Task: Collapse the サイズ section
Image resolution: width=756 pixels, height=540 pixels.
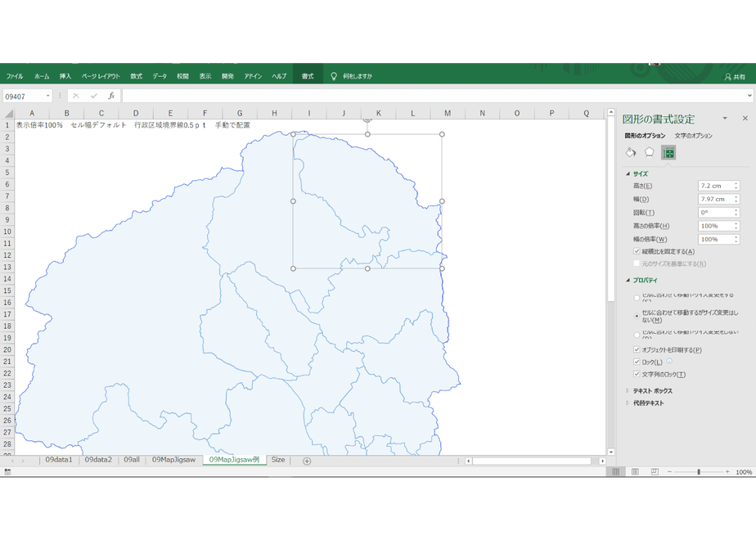Action: (x=628, y=174)
